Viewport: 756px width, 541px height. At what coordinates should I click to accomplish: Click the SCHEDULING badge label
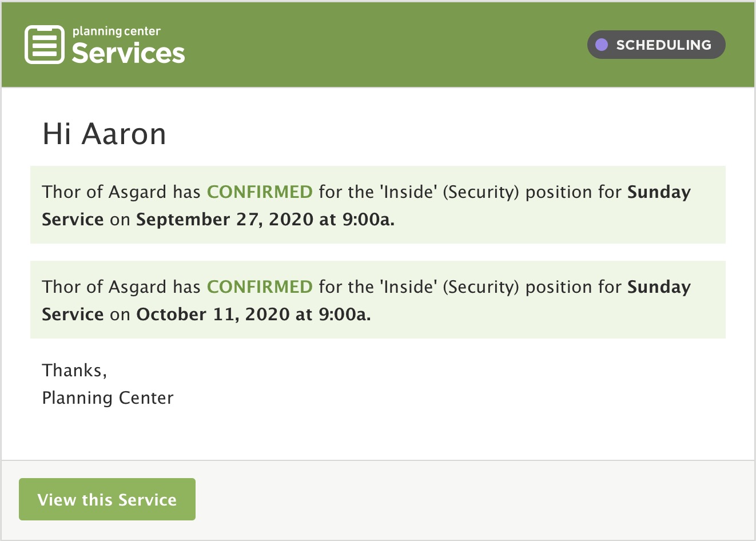[663, 45]
